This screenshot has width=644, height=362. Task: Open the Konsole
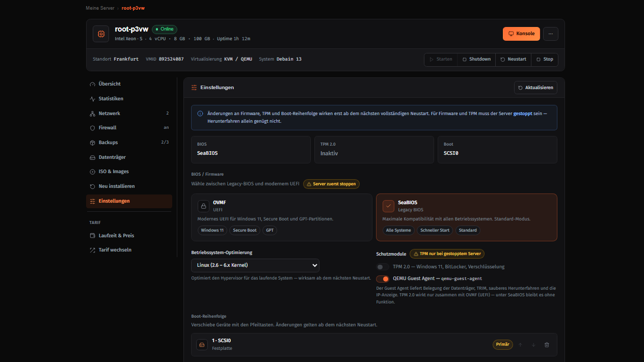click(521, 34)
